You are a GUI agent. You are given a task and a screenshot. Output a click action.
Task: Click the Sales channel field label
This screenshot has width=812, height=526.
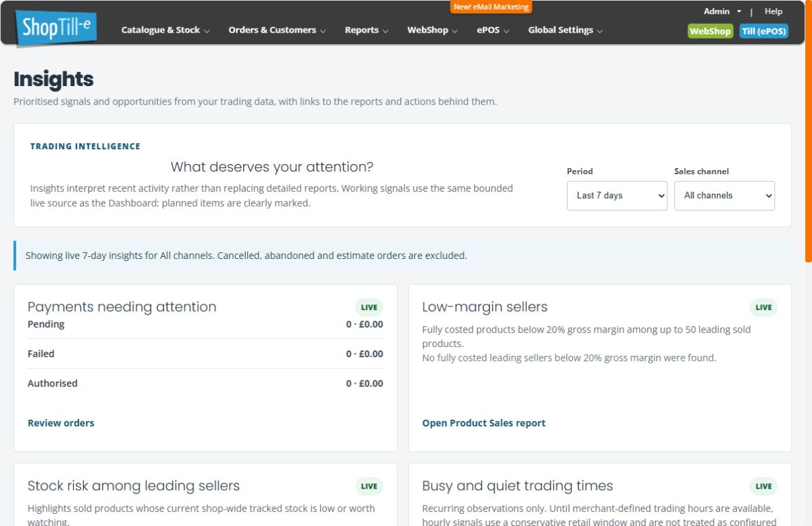(701, 171)
